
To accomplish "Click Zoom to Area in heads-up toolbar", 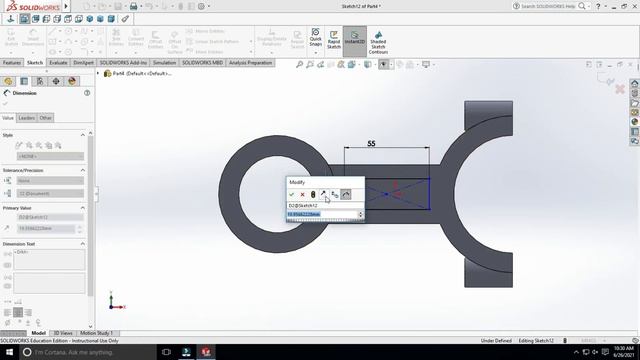I will tap(310, 64).
